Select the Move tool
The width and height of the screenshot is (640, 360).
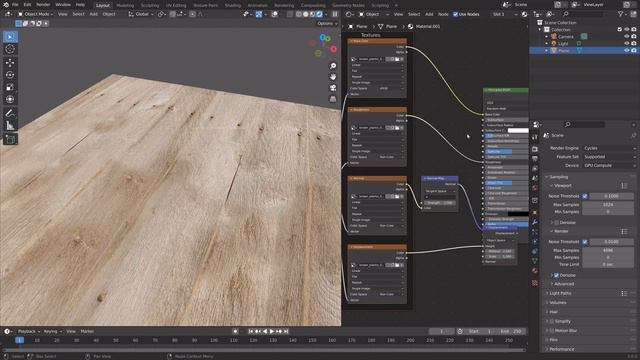tap(10, 62)
